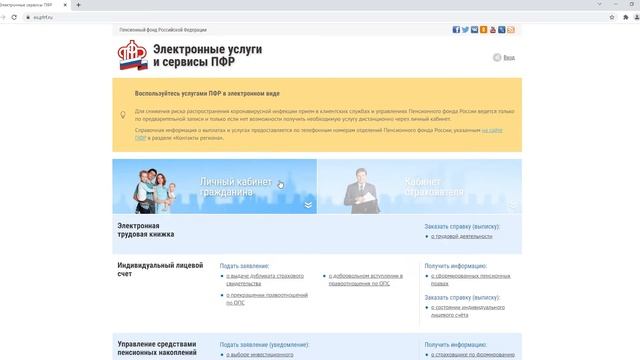Expand the Кабинет страхователя chevron
The image size is (640, 360).
point(513,205)
